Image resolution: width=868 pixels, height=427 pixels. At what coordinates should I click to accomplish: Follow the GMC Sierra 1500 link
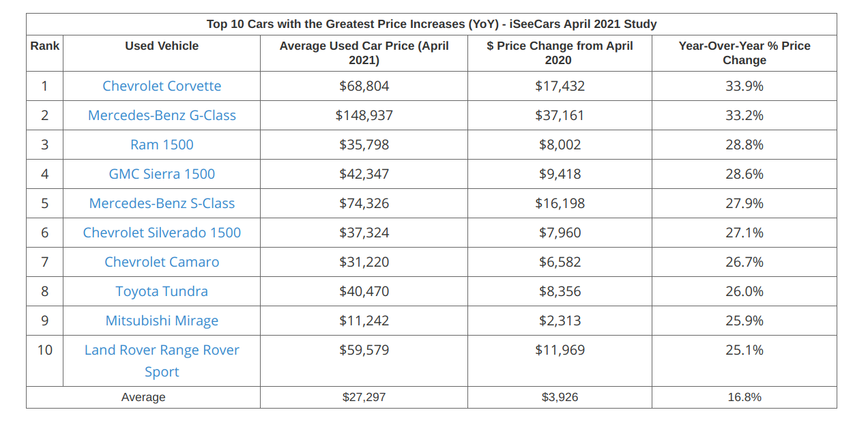point(162,174)
